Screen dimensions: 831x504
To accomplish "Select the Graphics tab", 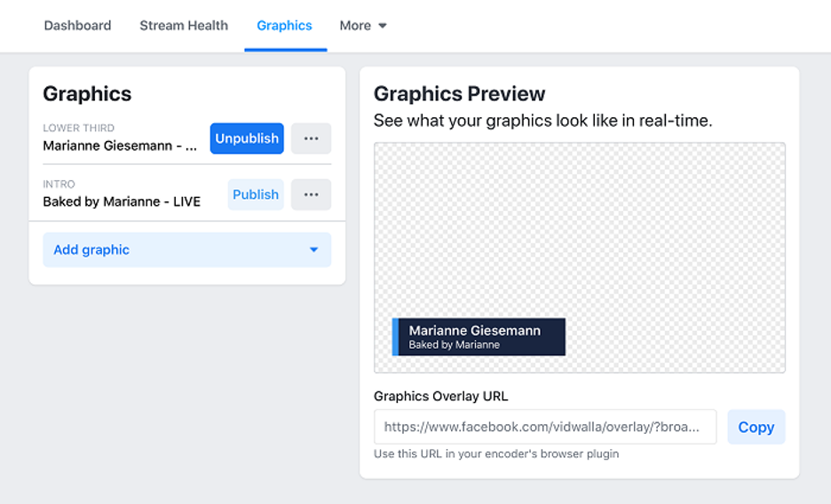I will point(284,26).
